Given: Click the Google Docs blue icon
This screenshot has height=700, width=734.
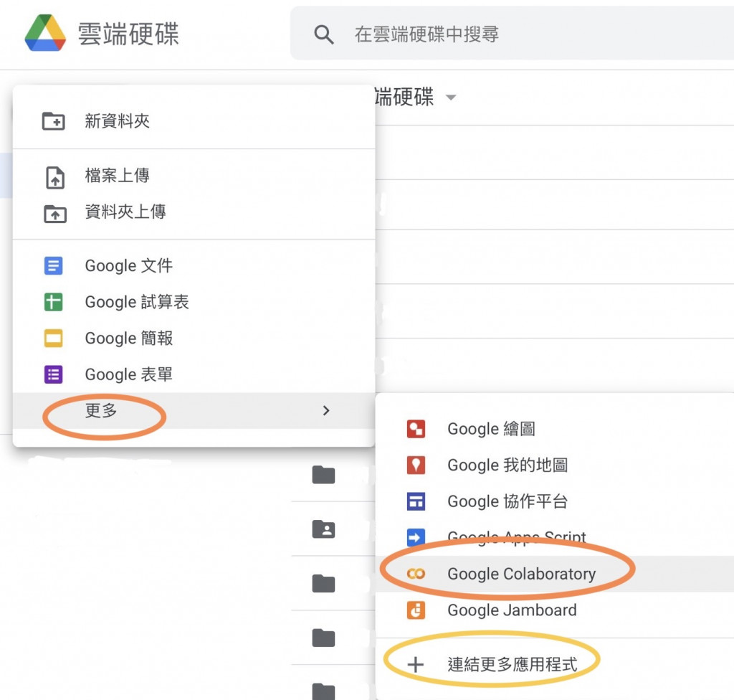Looking at the screenshot, I should tap(53, 265).
